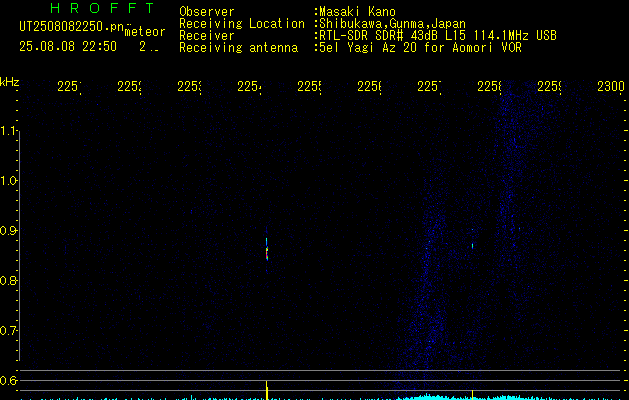This screenshot has width=629, height=400.
Task: Click the 0.8 kHz frequency axis label
Action: 8,280
